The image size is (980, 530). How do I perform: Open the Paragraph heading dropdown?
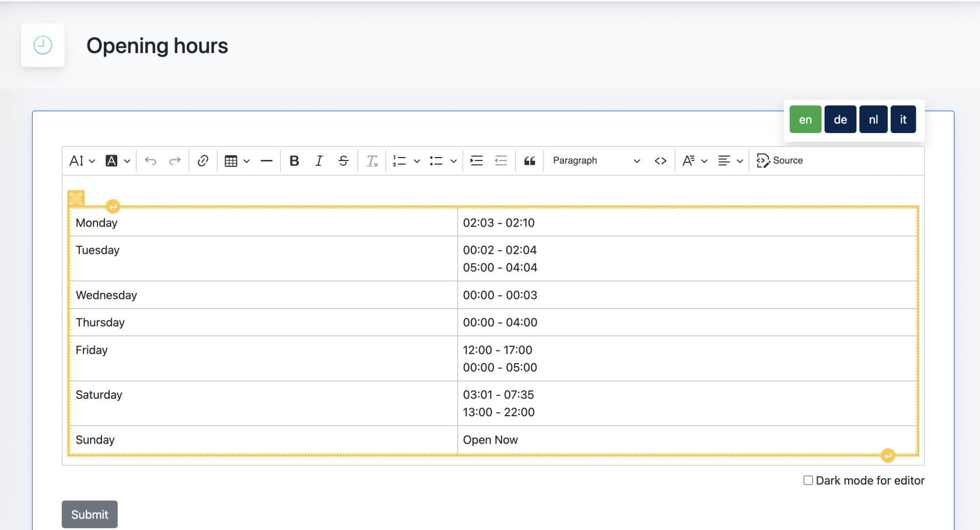[596, 161]
